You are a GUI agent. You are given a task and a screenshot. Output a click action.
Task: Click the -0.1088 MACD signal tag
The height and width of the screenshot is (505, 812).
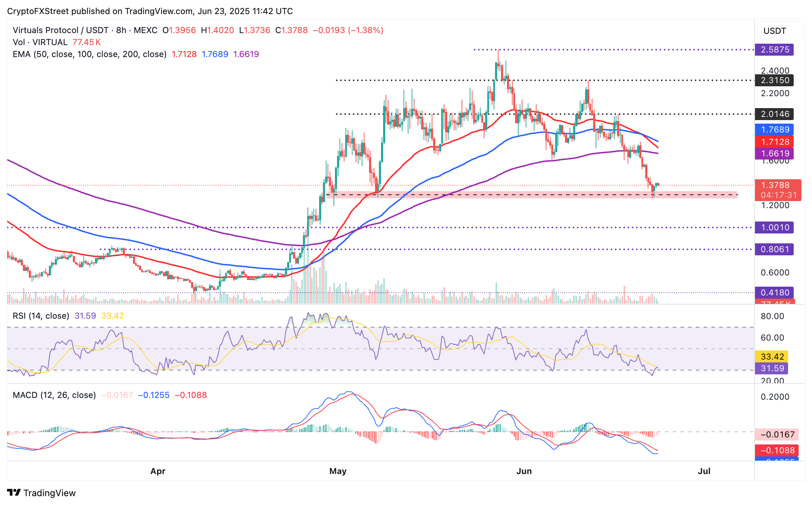pos(776,450)
